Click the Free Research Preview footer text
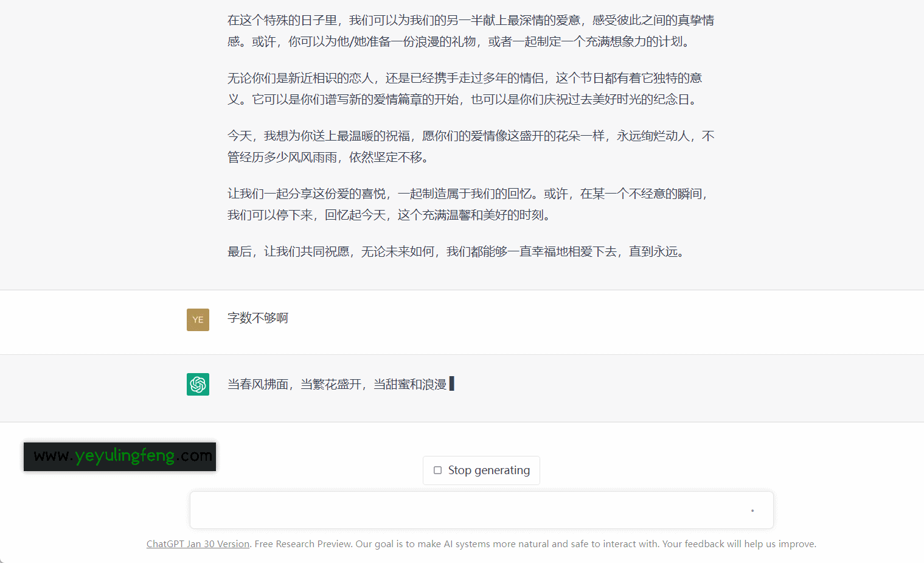Screen dimensions: 924x563 click(x=535, y=544)
